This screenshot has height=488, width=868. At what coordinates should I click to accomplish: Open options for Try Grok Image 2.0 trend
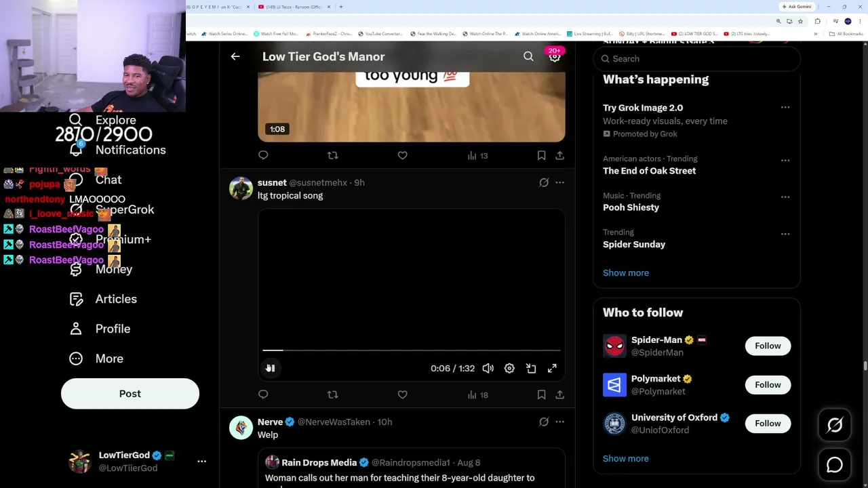pyautogui.click(x=785, y=107)
